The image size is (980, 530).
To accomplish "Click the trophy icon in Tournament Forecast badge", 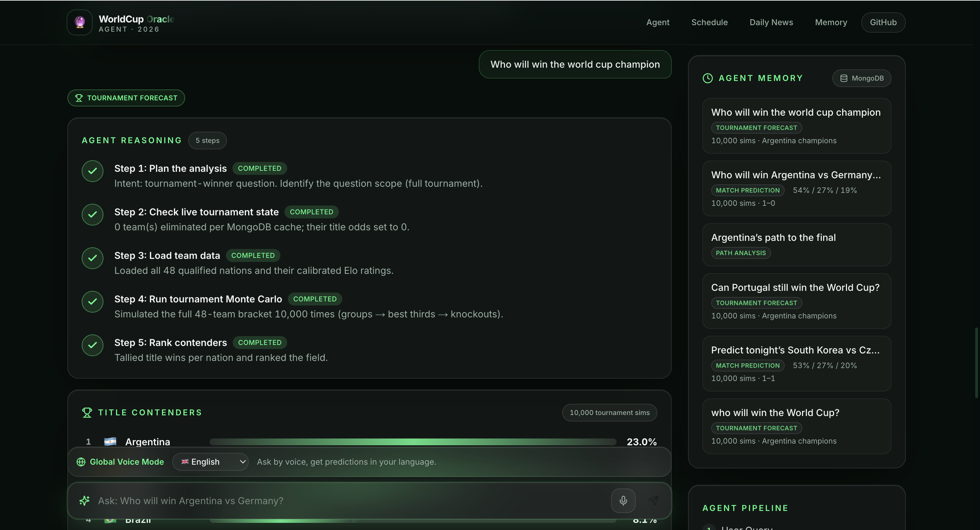I will [x=79, y=98].
